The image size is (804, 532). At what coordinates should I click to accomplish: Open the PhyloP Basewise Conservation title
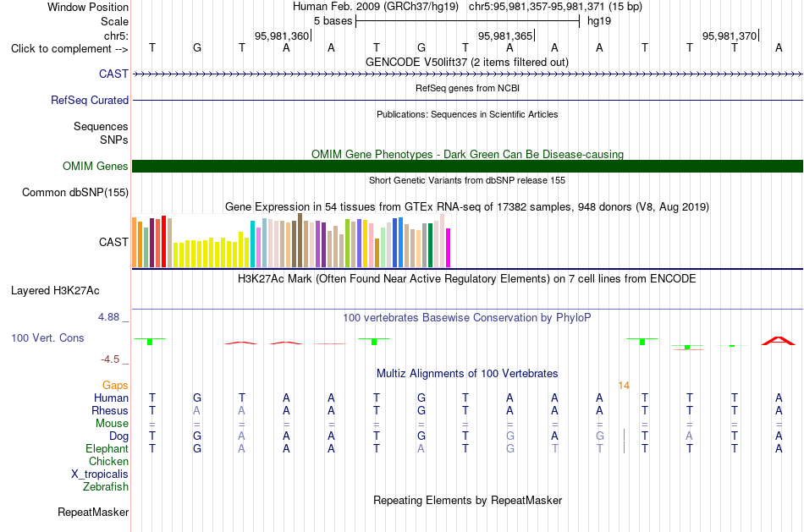467,318
